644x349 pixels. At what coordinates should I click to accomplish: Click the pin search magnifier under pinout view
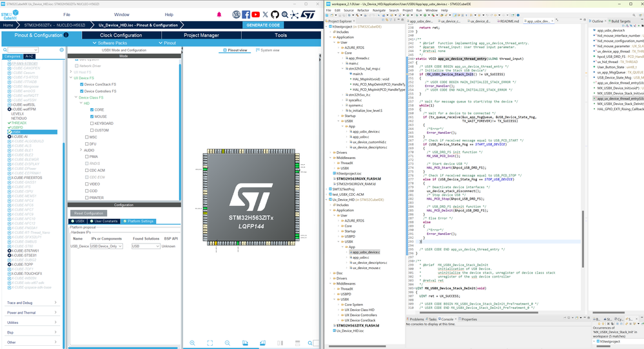tap(310, 343)
